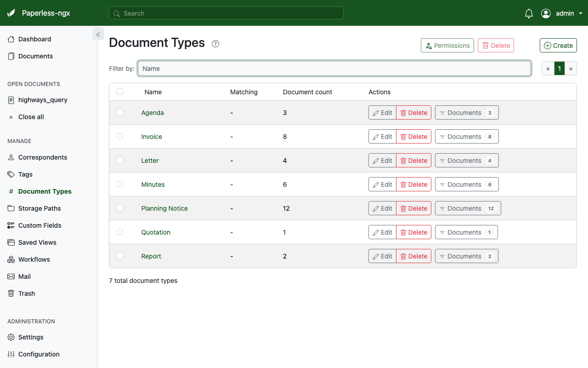
Task: Delete the Report document type
Action: click(413, 256)
